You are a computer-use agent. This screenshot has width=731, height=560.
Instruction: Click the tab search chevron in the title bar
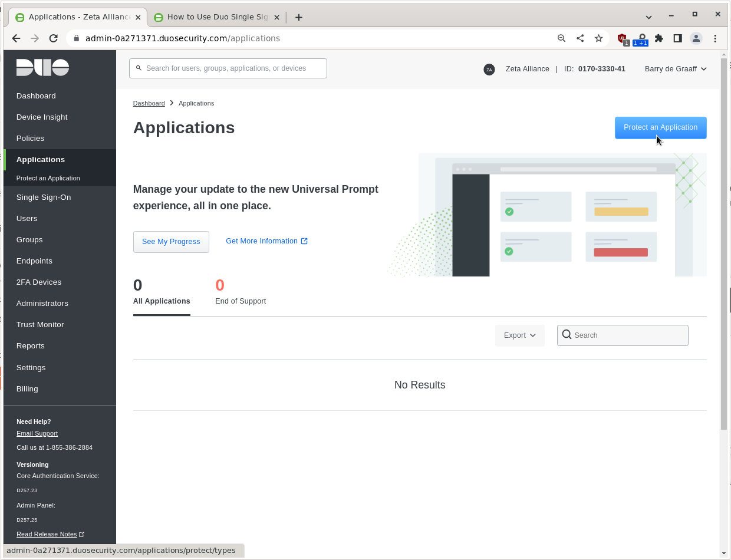pyautogui.click(x=648, y=17)
